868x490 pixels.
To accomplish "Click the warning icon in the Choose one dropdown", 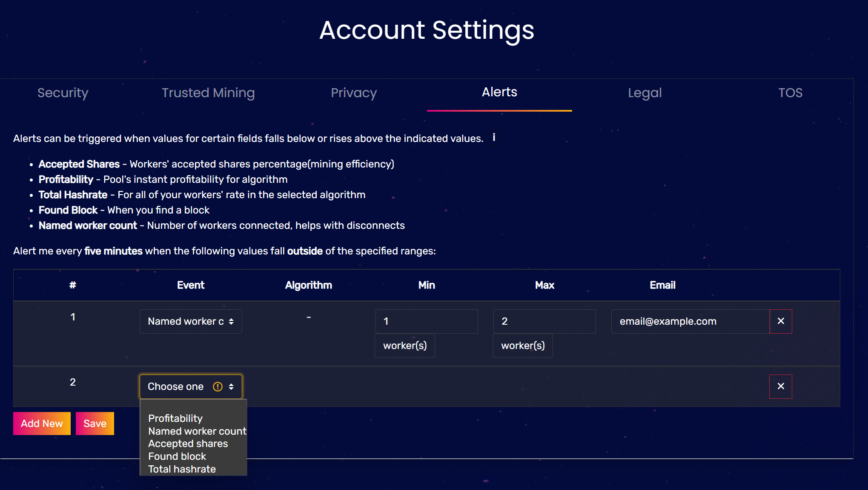I will 218,386.
